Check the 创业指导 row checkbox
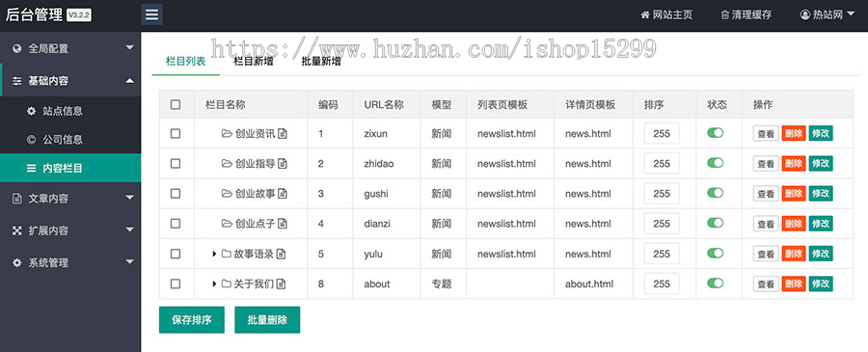868x352 pixels. (176, 163)
